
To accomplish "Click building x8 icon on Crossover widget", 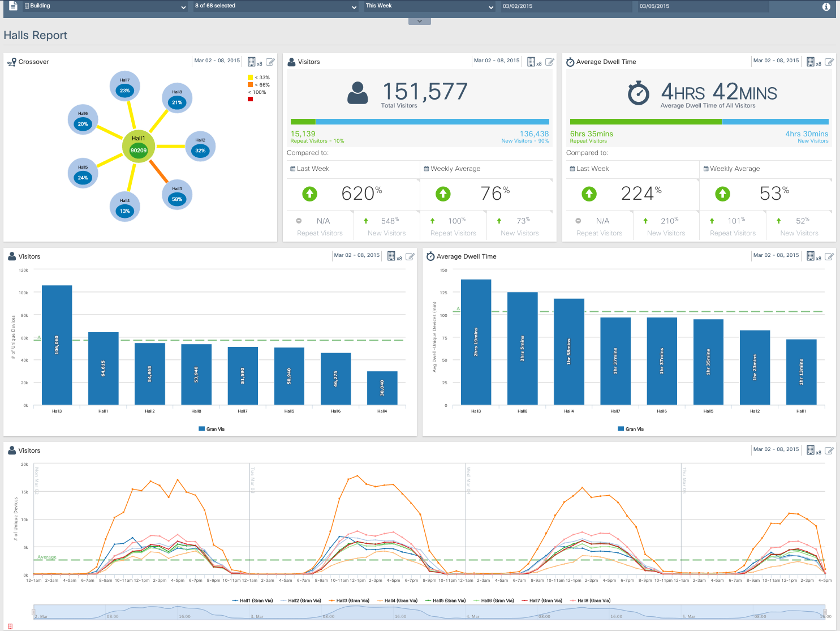I will coord(252,62).
